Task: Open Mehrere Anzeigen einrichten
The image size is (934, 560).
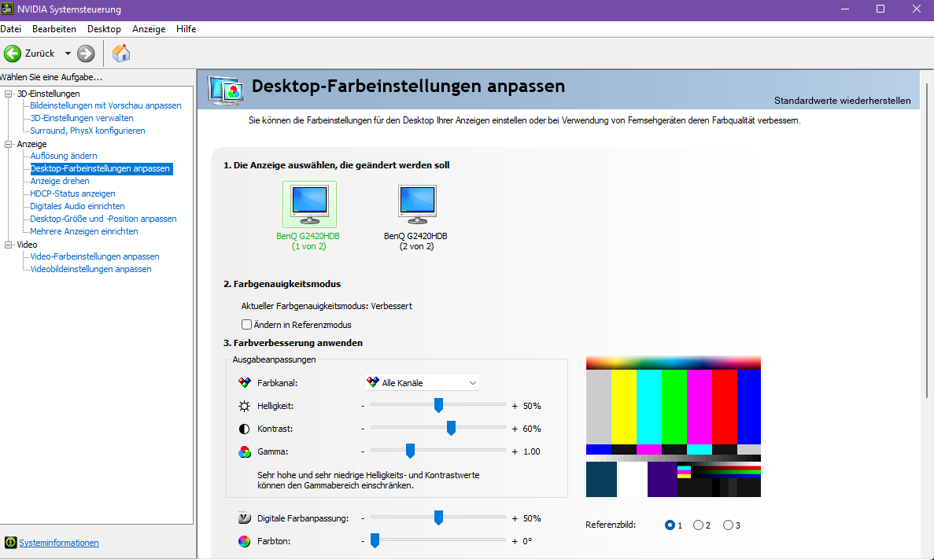Action: (x=84, y=231)
